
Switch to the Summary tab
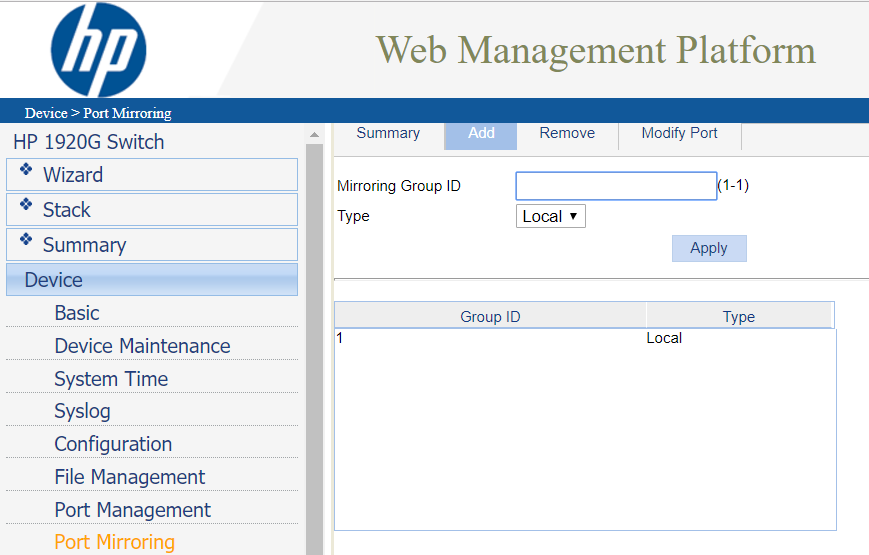click(388, 133)
